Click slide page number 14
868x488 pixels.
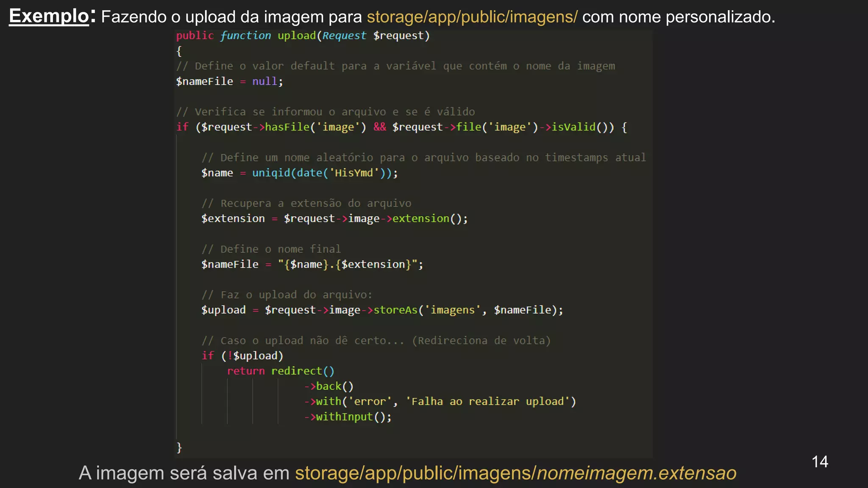(x=820, y=462)
